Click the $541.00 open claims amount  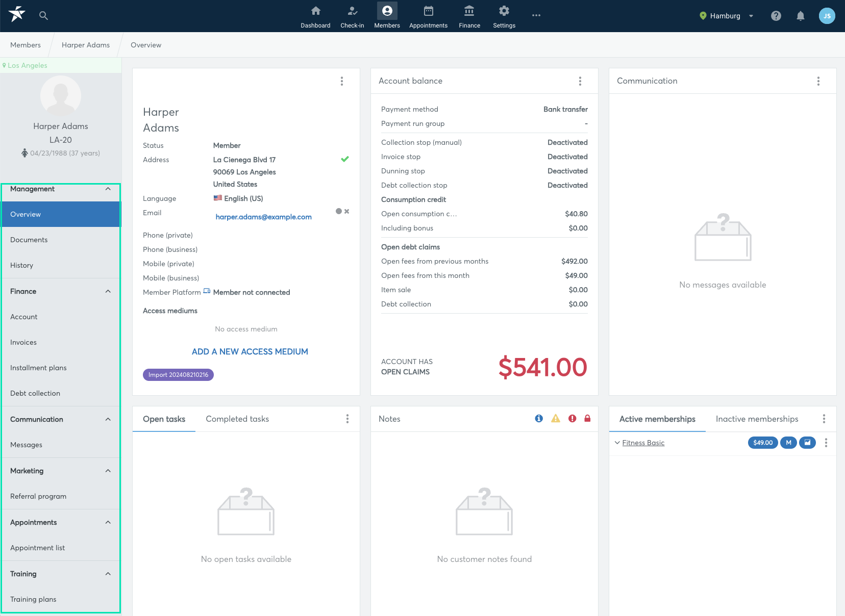pos(543,367)
